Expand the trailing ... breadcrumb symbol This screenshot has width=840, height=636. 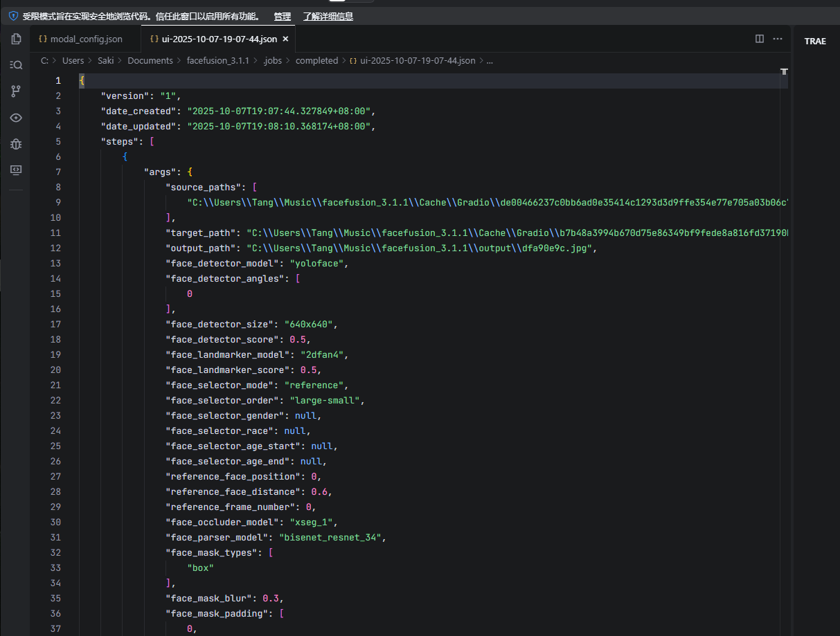490,60
